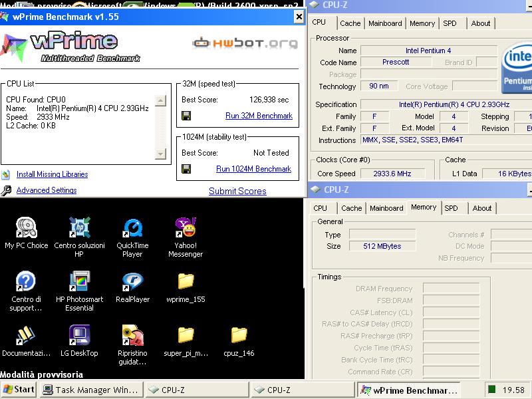Click the Intel Pentium 4 name field
Screen dimensions: 532x399
428,51
